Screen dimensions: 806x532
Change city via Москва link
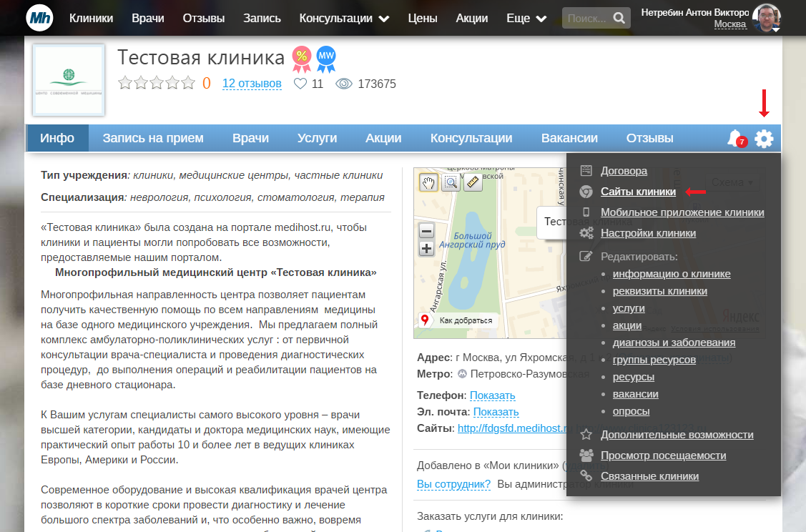(730, 24)
